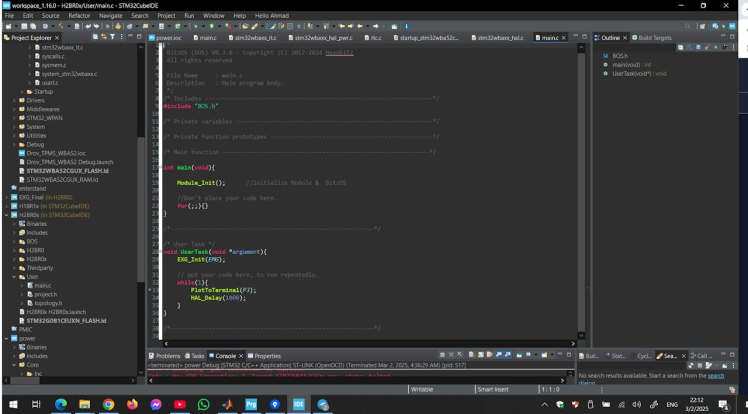Click the Project Explorer filter icon
Screen dimensions: 748x414
pyautogui.click(x=113, y=37)
